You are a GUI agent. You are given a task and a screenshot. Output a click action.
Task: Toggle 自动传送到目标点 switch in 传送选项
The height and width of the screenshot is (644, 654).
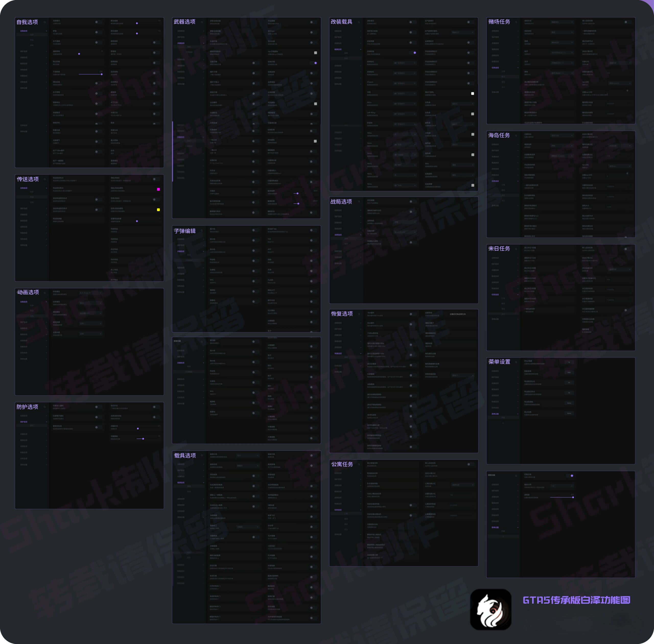(x=98, y=200)
